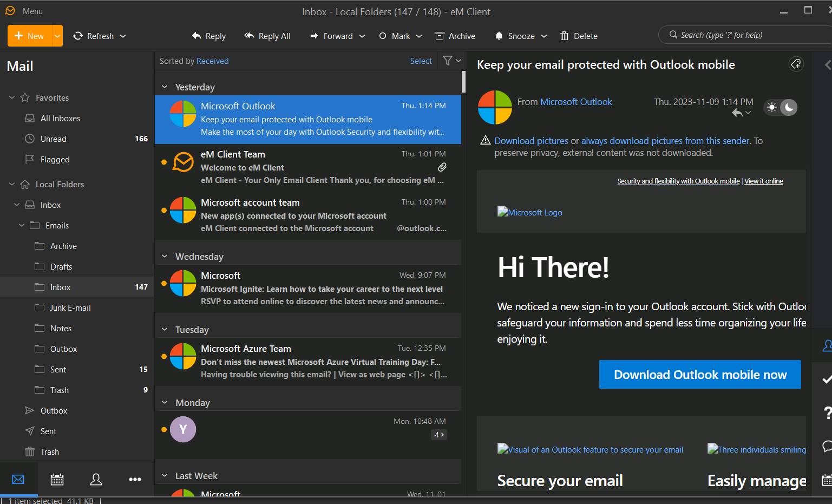
Task: Click the View it online link
Action: [x=763, y=181]
